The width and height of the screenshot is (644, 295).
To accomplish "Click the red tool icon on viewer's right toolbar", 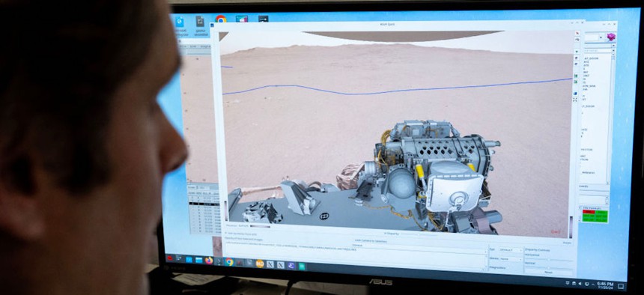I will click(577, 33).
